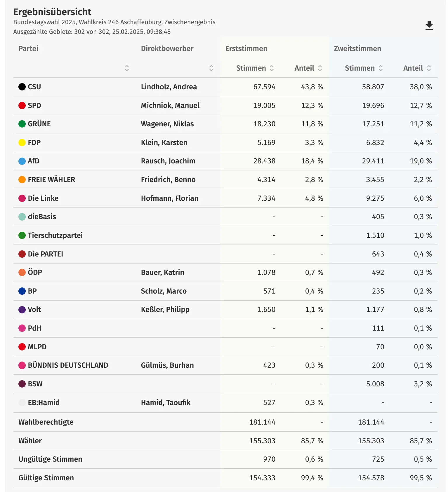Sort by Zweitstimmen Stimmen arrows
Image resolution: width=448 pixels, height=492 pixels.
click(381, 68)
